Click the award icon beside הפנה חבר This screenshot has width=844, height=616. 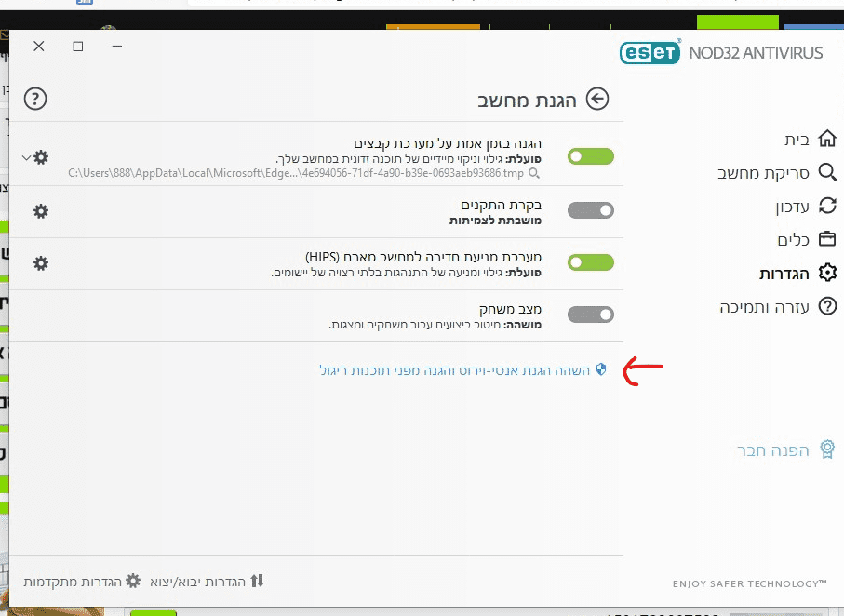[827, 449]
